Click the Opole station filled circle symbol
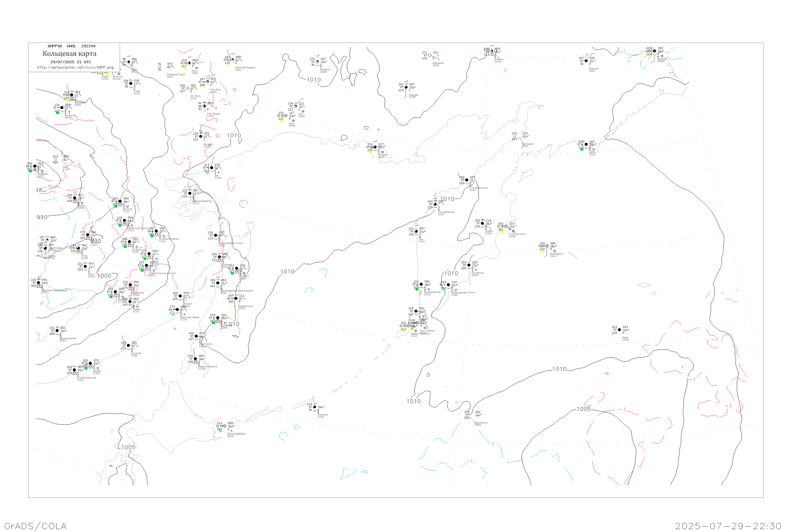798x532 pixels. pos(619,330)
